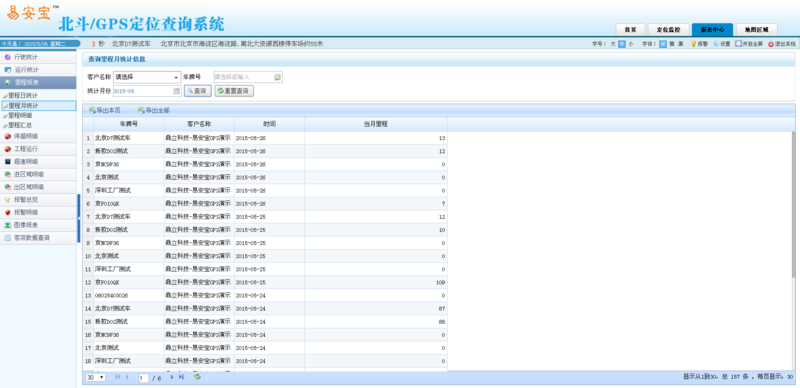This screenshot has height=388, width=800.
Task: Click the 查询 button
Action: coord(197,91)
